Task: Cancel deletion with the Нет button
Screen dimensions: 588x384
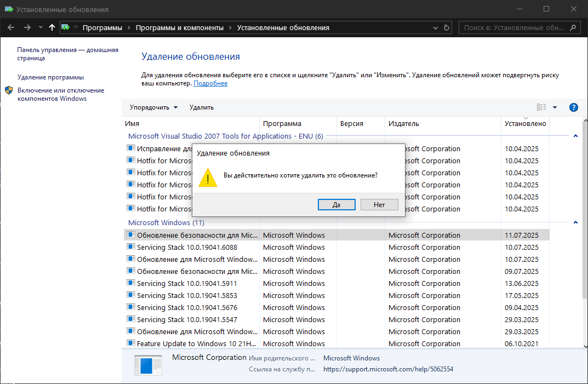Action: pyautogui.click(x=379, y=204)
